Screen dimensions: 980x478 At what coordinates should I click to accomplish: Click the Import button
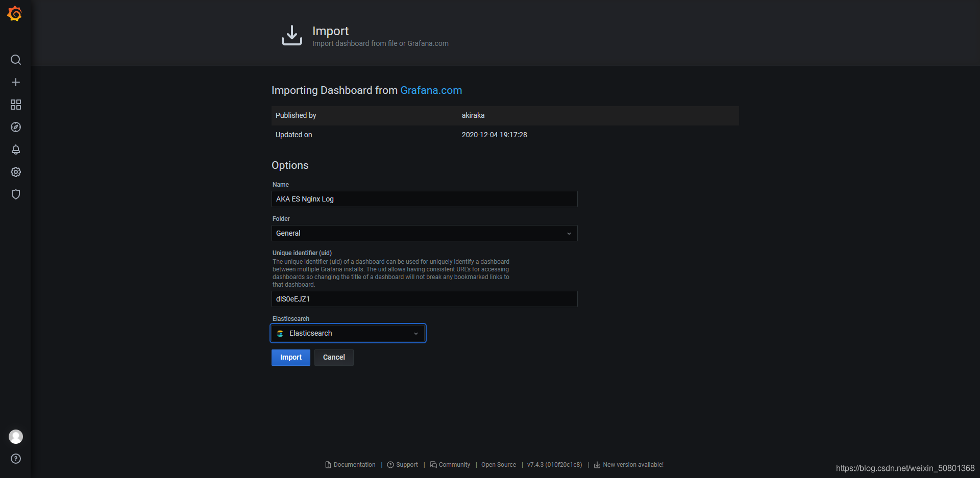[x=290, y=357]
